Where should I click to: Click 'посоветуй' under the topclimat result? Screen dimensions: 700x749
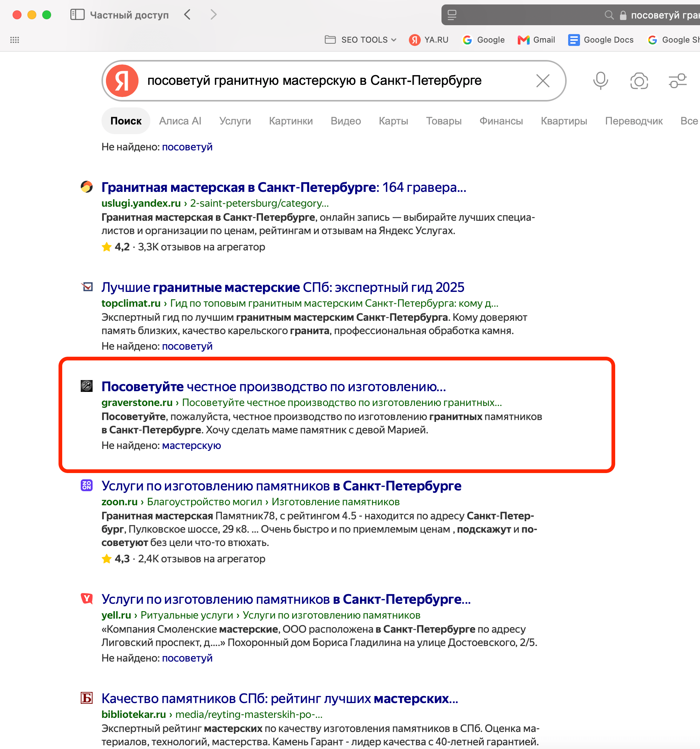[x=187, y=346]
